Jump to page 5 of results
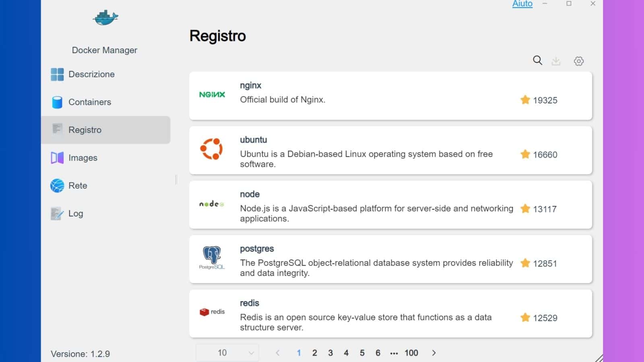This screenshot has height=362, width=644. (362, 353)
